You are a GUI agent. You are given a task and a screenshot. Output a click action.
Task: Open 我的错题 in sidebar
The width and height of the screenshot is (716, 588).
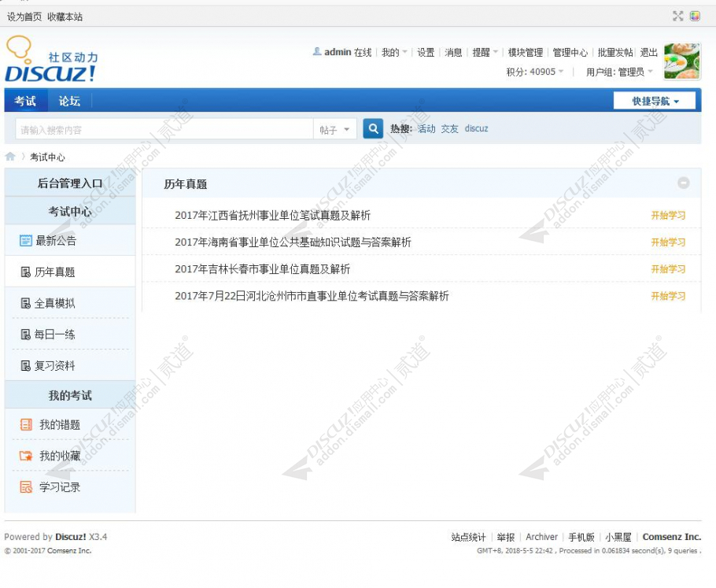coord(60,424)
